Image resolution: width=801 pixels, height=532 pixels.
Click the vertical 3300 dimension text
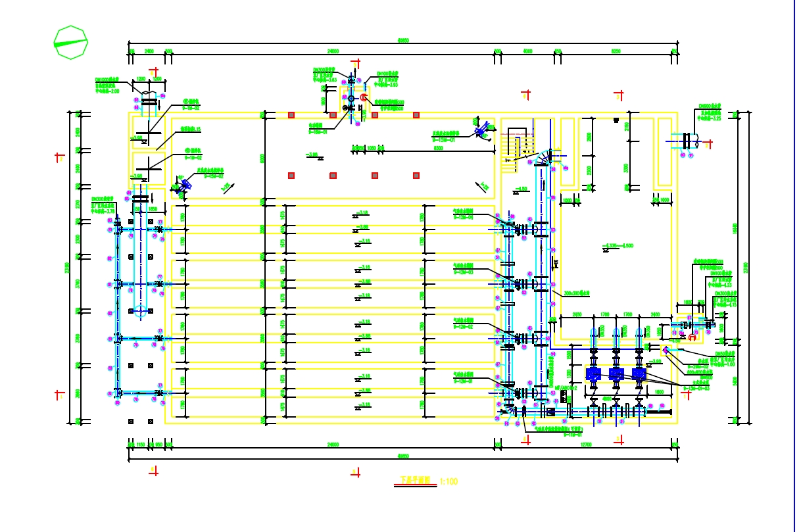click(x=626, y=168)
